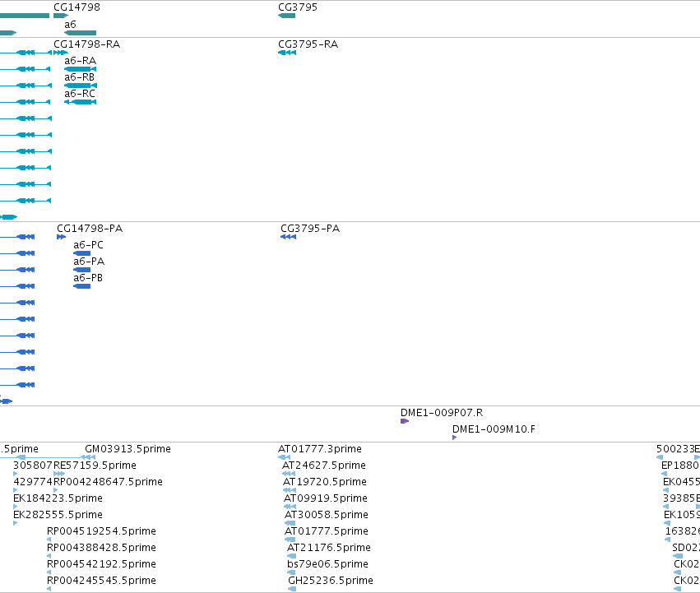
Task: Click the DME1-009M10.F feature label
Action: pyautogui.click(x=494, y=429)
